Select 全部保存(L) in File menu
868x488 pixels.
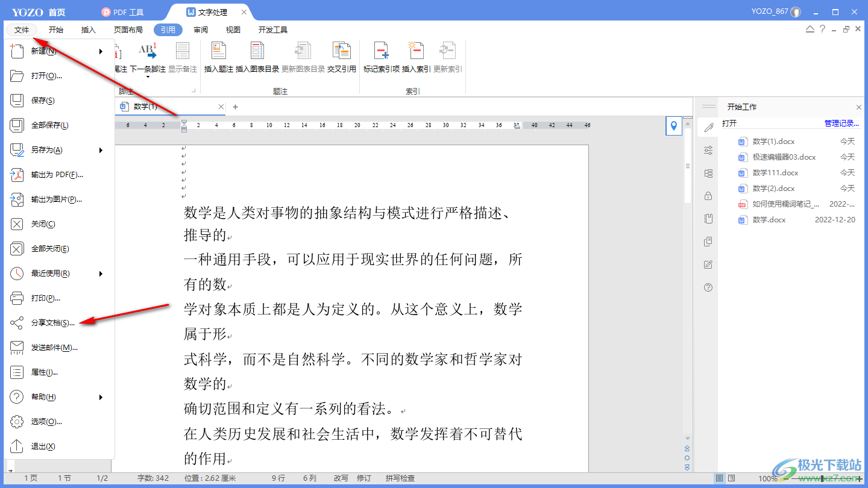[x=59, y=125]
